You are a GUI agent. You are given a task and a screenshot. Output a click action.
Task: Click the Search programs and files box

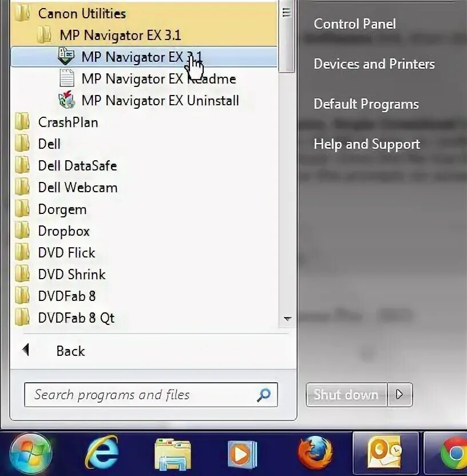point(151,395)
